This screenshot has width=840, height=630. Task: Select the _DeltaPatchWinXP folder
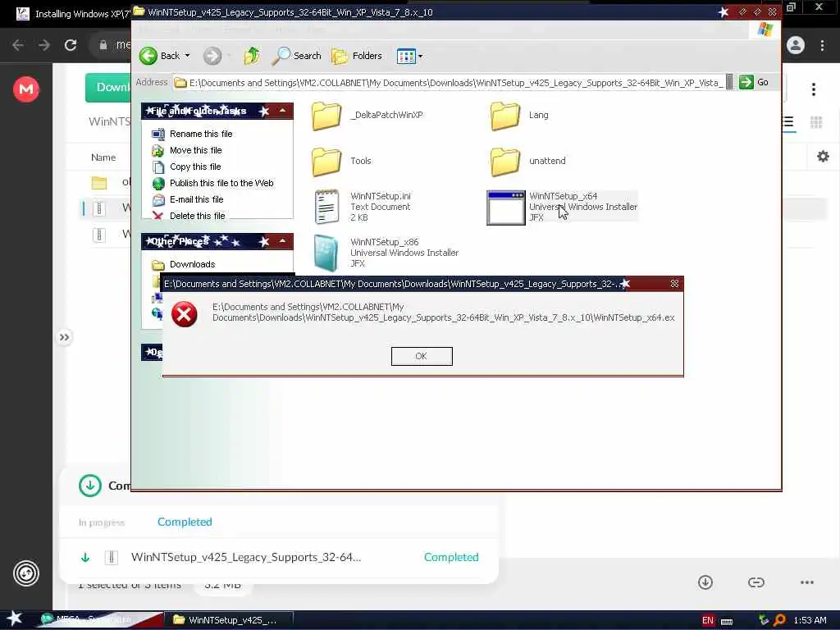click(x=367, y=116)
